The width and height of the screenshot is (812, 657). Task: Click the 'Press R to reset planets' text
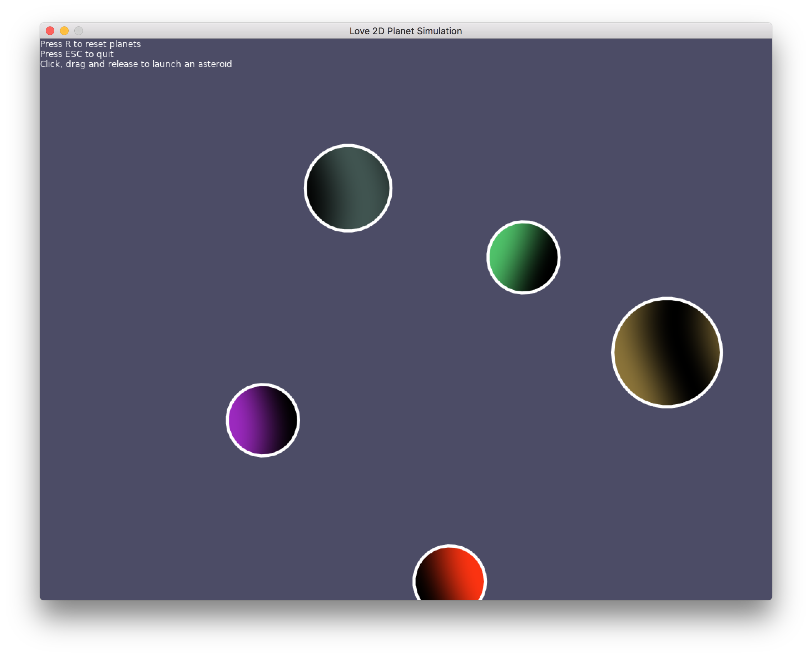[x=90, y=44]
